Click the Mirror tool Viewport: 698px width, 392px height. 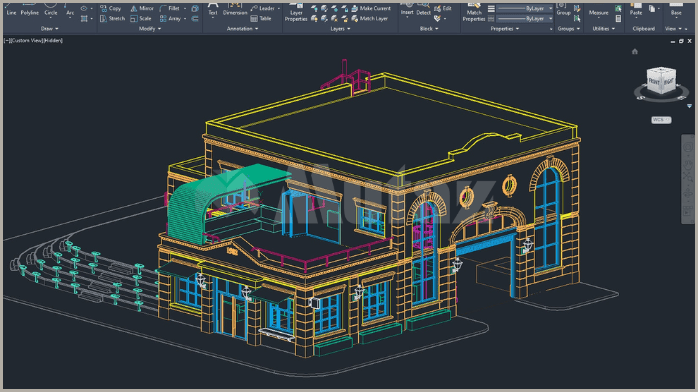pos(142,8)
